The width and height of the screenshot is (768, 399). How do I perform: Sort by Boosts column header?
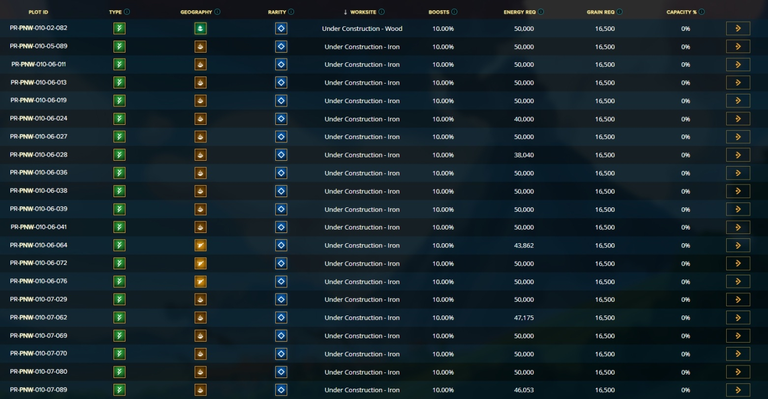pyautogui.click(x=439, y=12)
